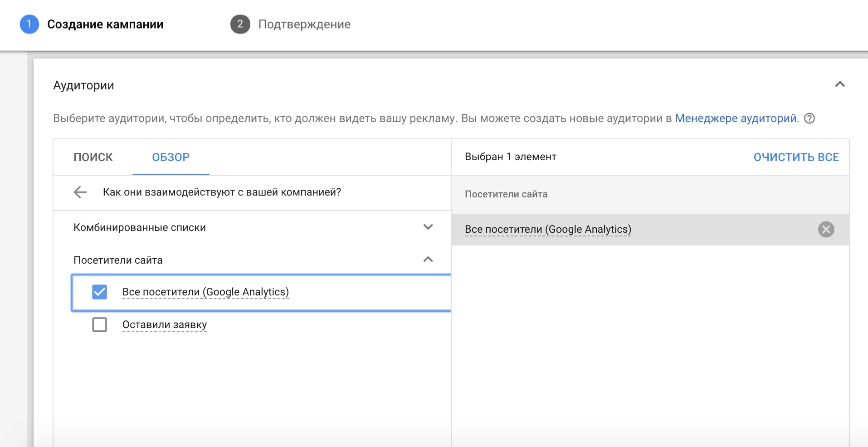Screen dimensions: 868x447
Task: Open the Менеджере аудиторий link
Action: (x=736, y=118)
